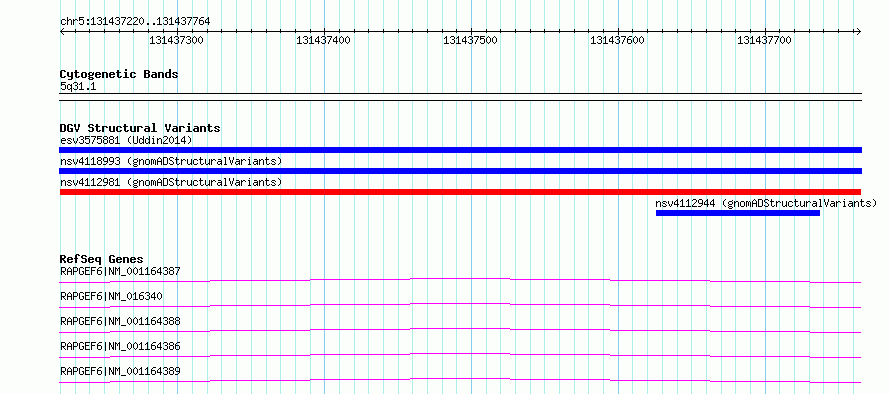This screenshot has height=394, width=890.
Task: Click the esv3575881 (Uddin2014) variant label
Action: [x=126, y=140]
